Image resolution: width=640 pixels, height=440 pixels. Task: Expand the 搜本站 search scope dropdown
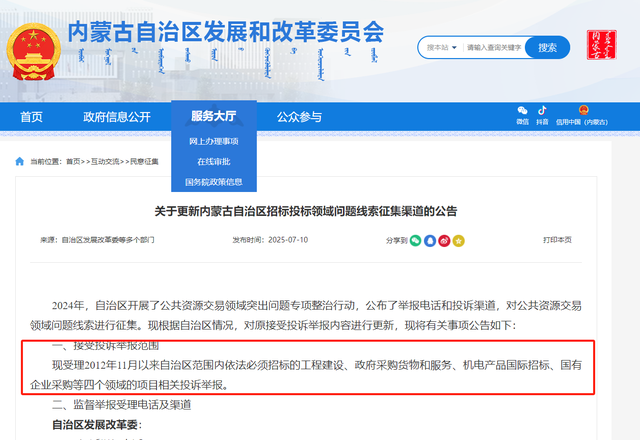pos(440,47)
